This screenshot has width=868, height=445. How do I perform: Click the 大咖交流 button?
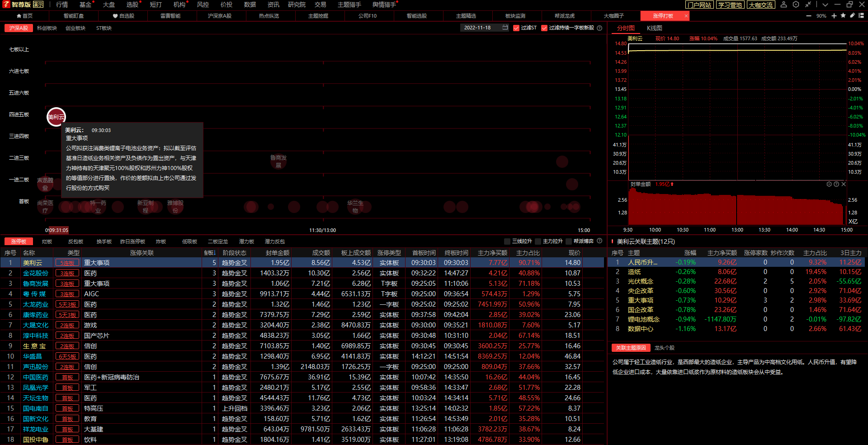point(761,5)
